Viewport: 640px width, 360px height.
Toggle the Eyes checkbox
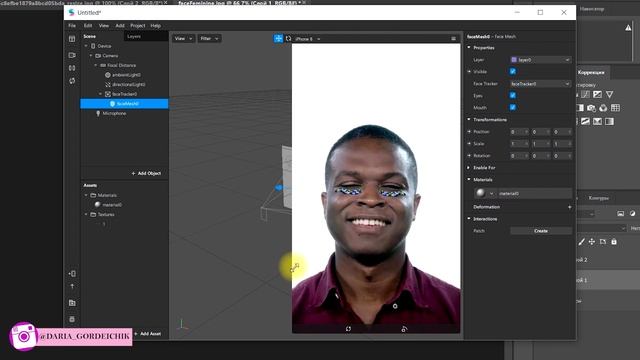(513, 96)
